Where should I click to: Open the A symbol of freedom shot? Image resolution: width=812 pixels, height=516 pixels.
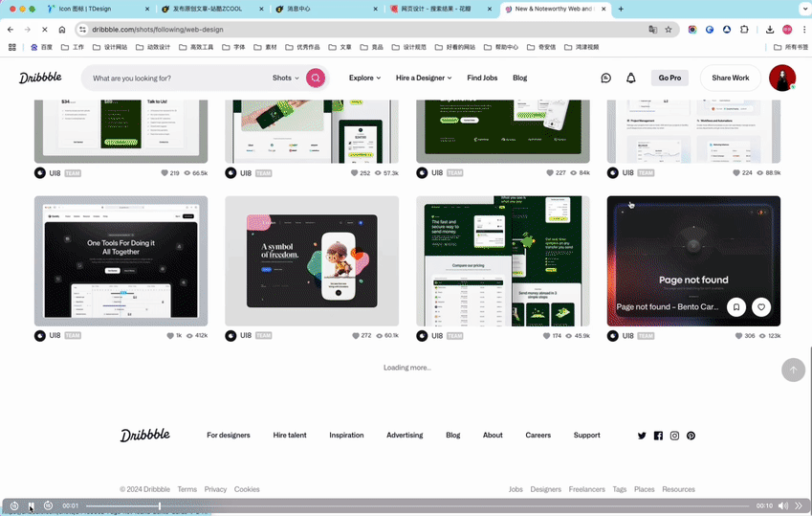tap(312, 260)
